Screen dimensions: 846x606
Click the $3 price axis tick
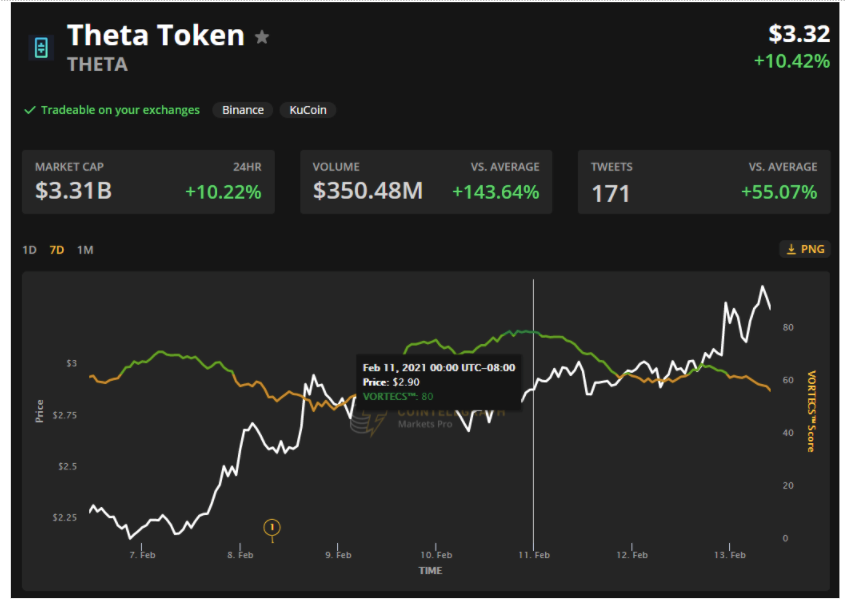[72, 363]
